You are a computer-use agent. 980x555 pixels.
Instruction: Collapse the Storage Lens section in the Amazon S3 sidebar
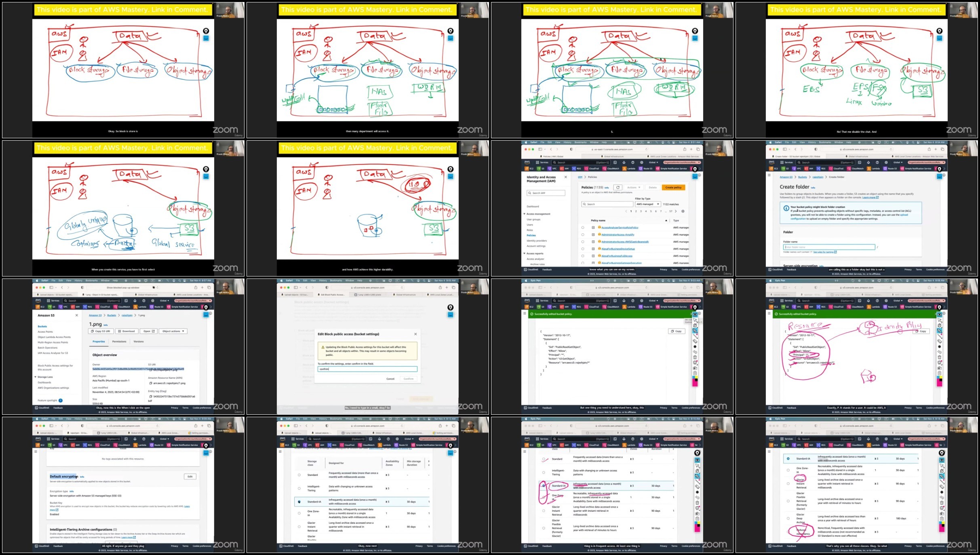36,377
